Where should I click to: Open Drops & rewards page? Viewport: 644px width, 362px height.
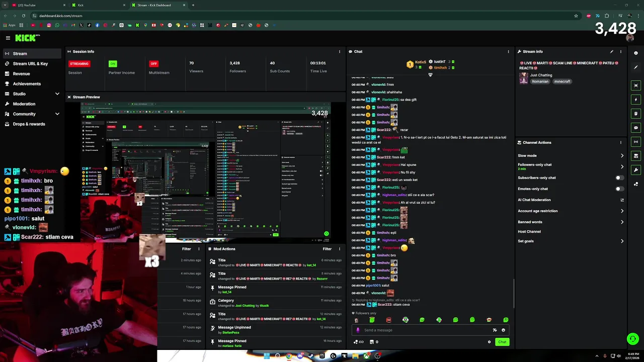point(31,124)
